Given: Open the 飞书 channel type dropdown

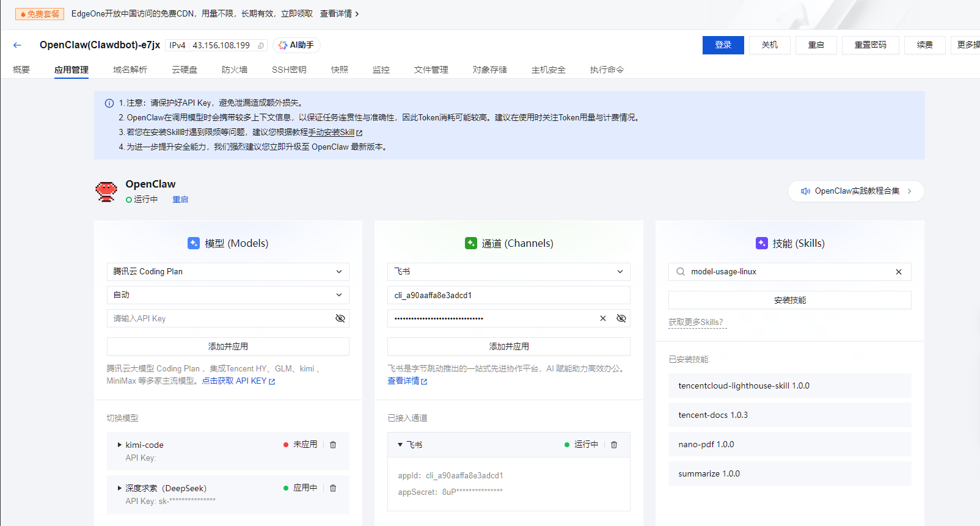Looking at the screenshot, I should click(508, 272).
